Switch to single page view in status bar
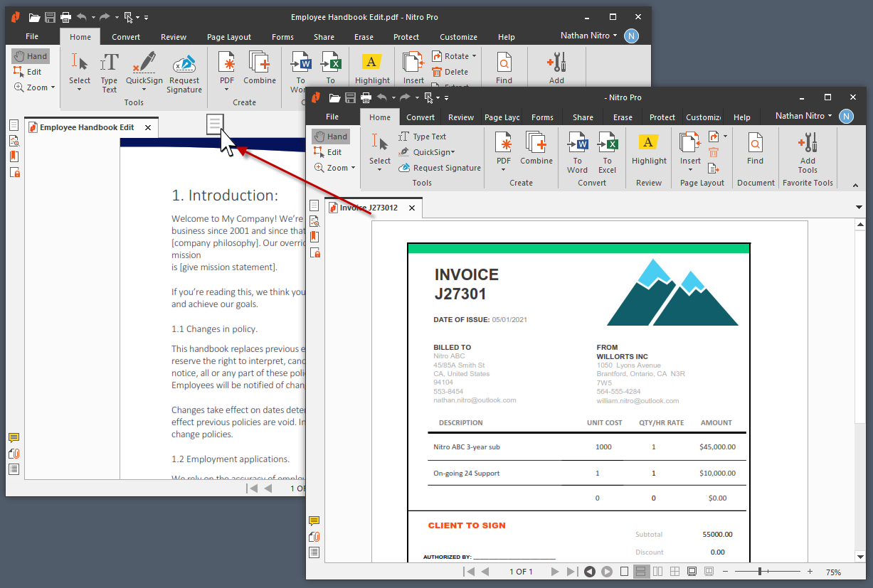This screenshot has height=588, width=873. pyautogui.click(x=624, y=572)
